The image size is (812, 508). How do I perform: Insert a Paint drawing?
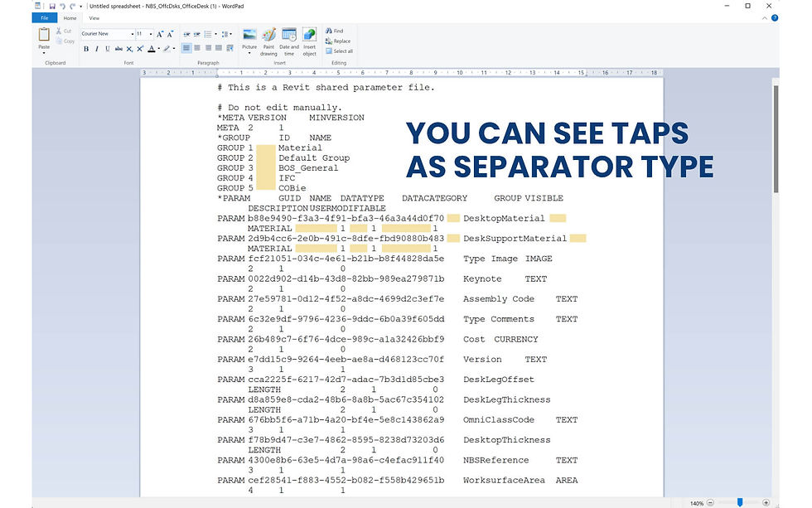(268, 41)
